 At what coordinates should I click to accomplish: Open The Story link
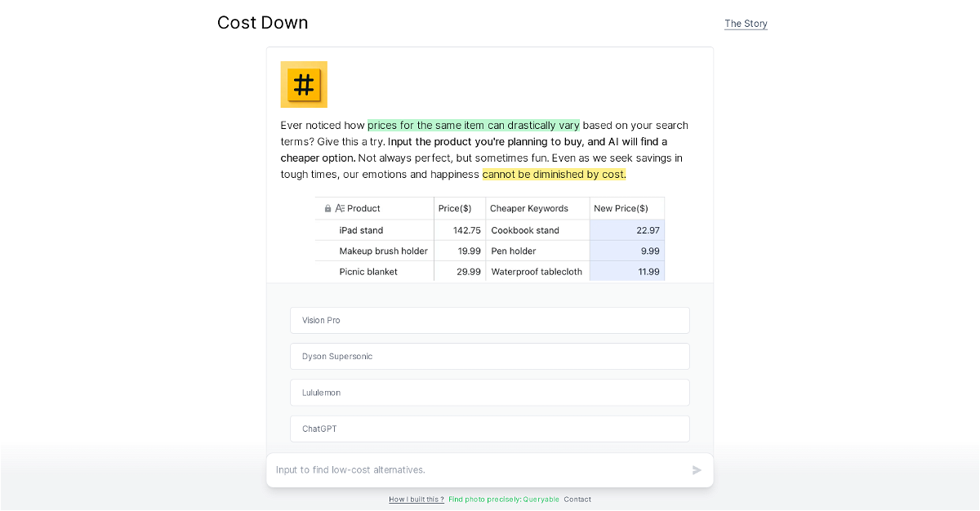(x=746, y=24)
